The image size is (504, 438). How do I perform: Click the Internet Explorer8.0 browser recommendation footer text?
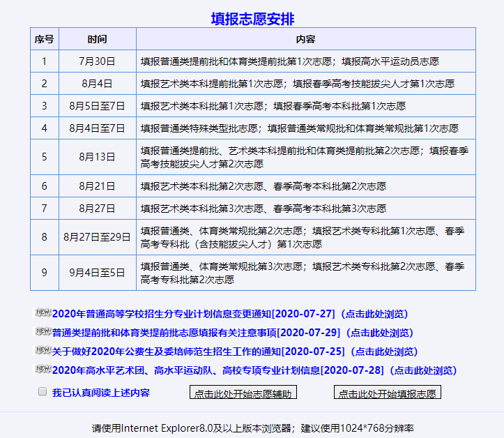coord(252,428)
